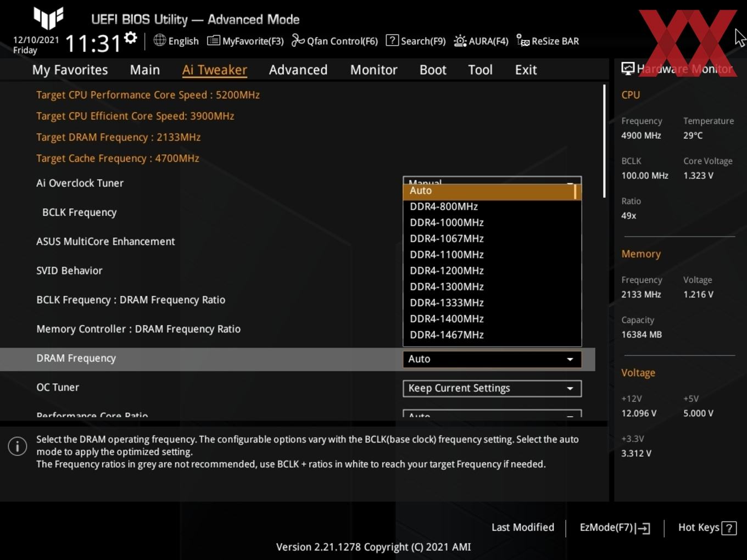Click the CPU frequency 4900 MHz value

[641, 136]
